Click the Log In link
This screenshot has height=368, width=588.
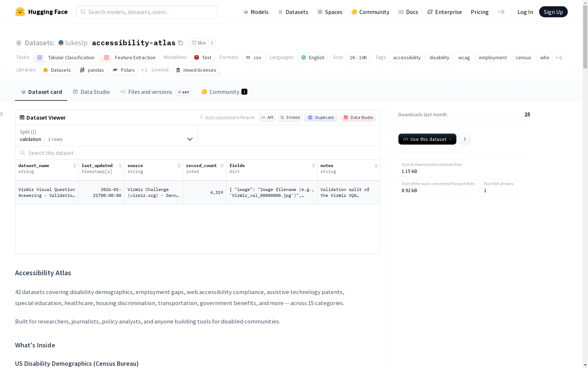pos(525,12)
